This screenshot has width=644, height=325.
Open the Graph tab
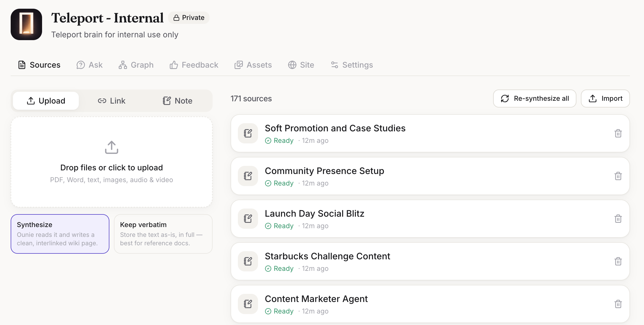(136, 65)
